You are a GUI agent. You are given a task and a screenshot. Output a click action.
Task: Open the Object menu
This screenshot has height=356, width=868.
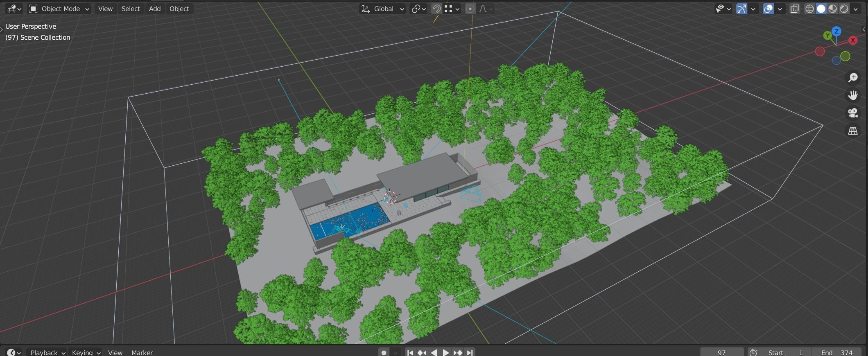(179, 9)
